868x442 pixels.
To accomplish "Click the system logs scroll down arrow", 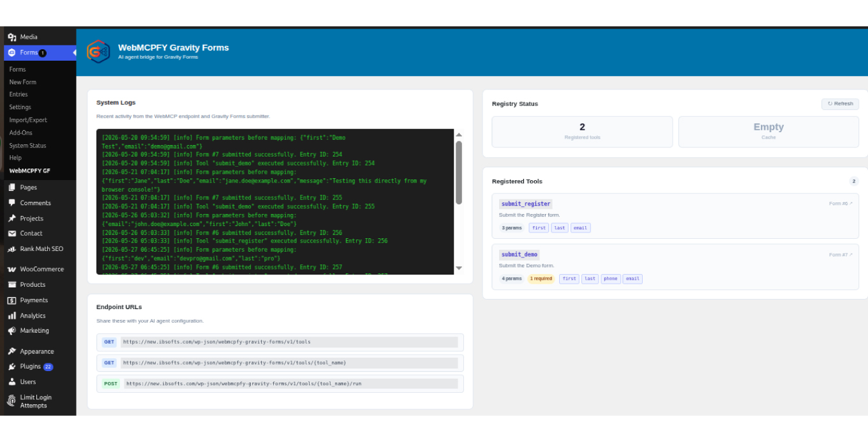I will 458,268.
